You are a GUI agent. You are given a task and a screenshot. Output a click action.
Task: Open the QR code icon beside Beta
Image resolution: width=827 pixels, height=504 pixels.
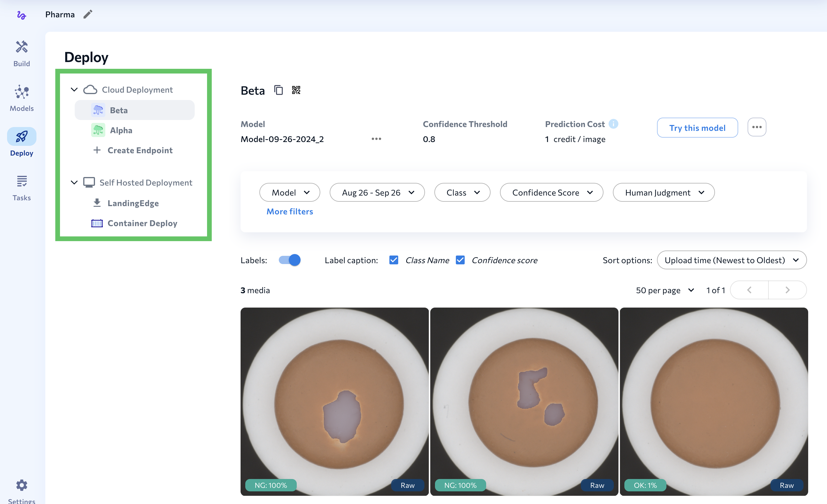[x=296, y=90]
